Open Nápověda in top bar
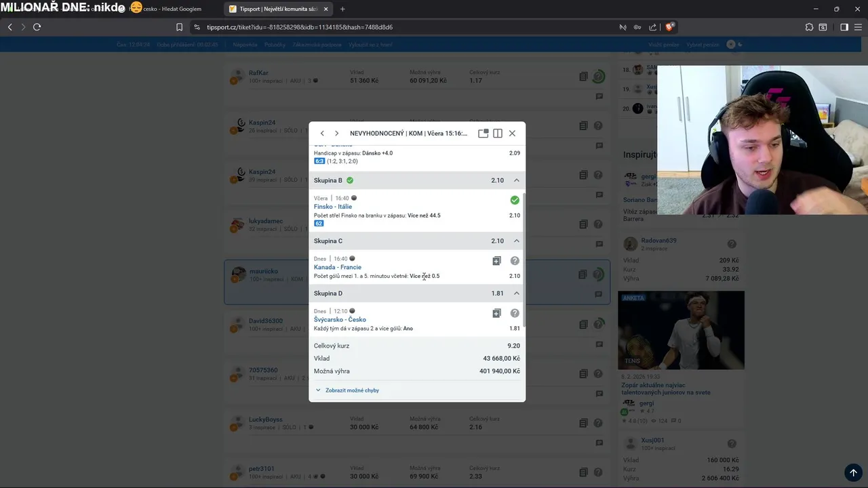Viewport: 868px width, 488px height. click(245, 45)
